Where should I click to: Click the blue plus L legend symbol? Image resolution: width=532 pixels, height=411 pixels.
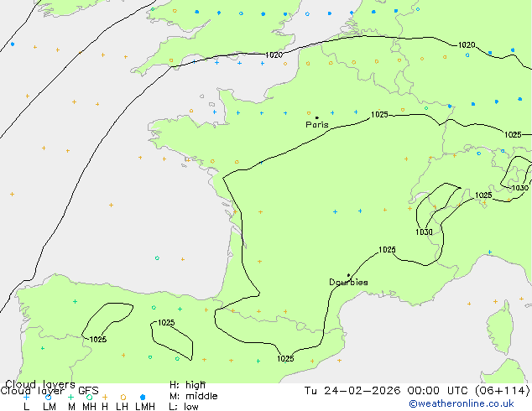point(26,397)
